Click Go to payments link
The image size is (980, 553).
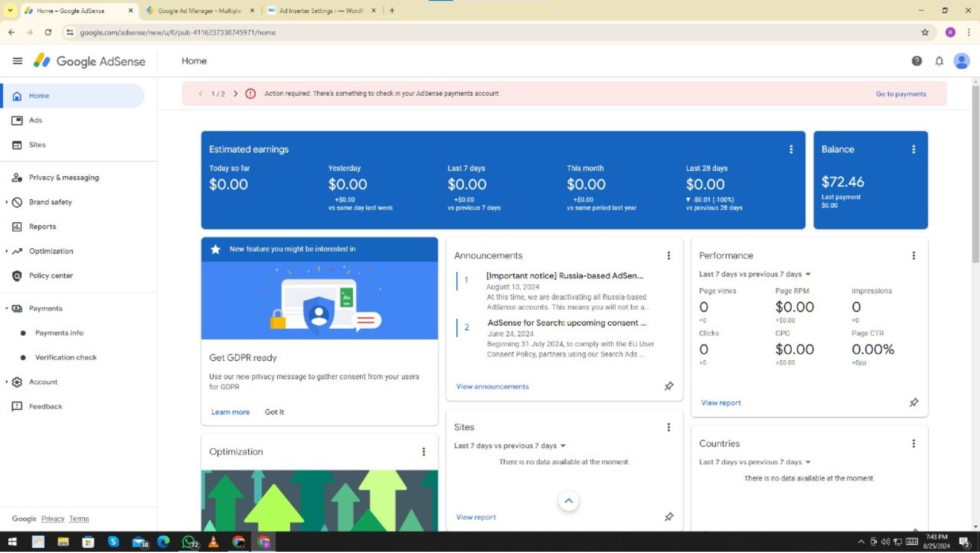click(x=901, y=94)
